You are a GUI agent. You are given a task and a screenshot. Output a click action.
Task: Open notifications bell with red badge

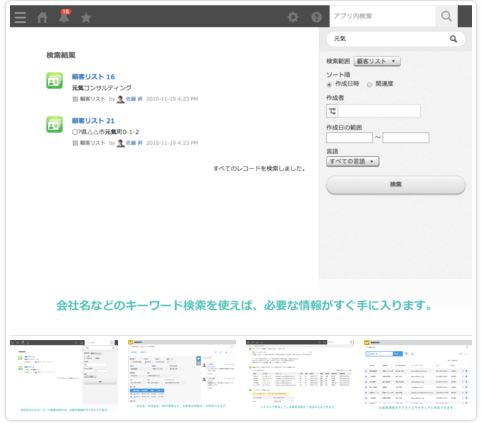pos(64,16)
